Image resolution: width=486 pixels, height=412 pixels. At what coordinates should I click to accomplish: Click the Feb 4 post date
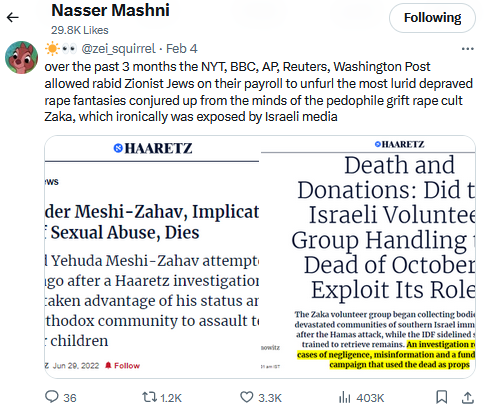pyautogui.click(x=182, y=49)
